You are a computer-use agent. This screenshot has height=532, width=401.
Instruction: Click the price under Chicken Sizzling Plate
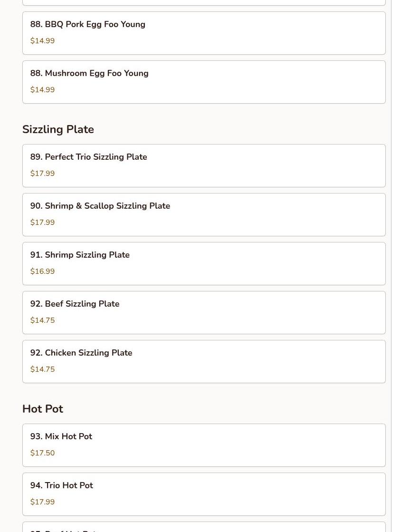[42, 369]
